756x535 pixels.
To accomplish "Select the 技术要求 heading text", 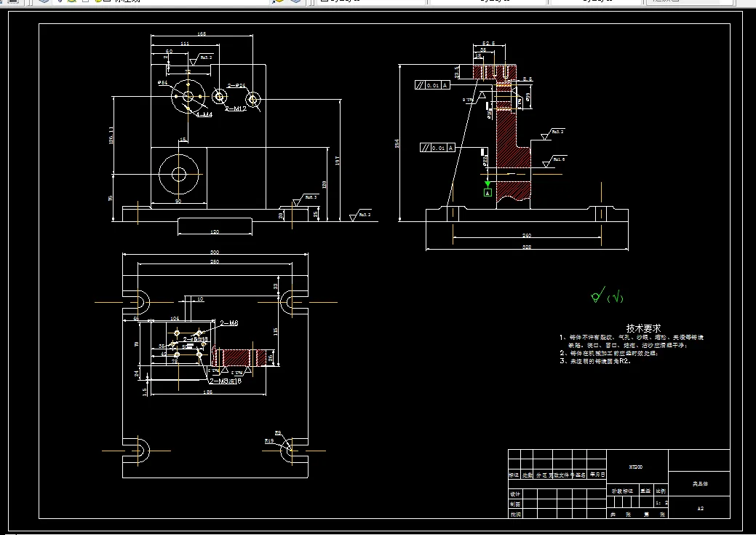I will [x=643, y=328].
